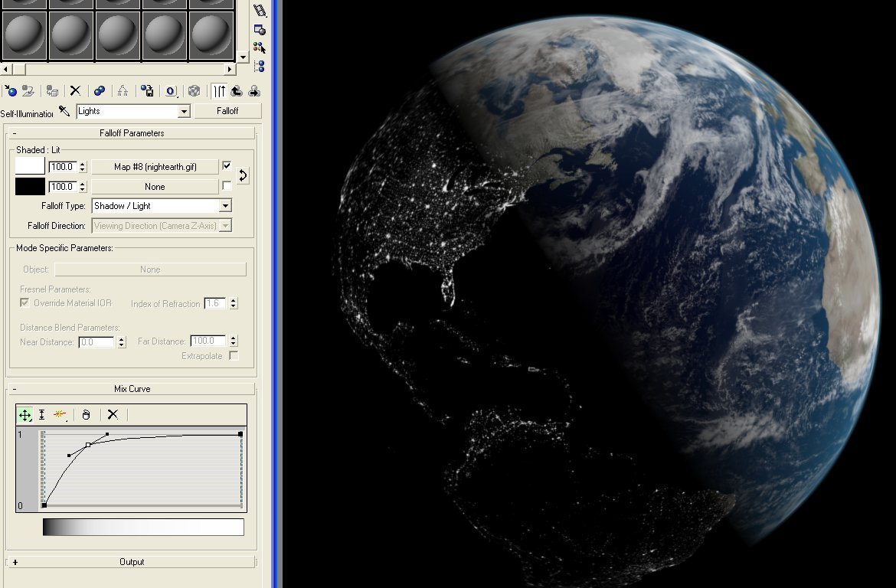The image size is (896, 588).
Task: Enable the checkbox beside the None map
Action: 227,186
